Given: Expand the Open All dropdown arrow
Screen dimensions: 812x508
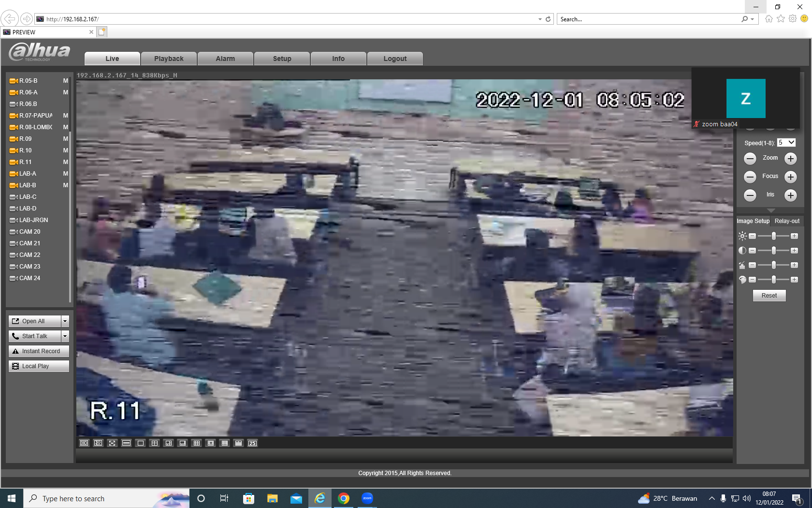Looking at the screenshot, I should (65, 321).
